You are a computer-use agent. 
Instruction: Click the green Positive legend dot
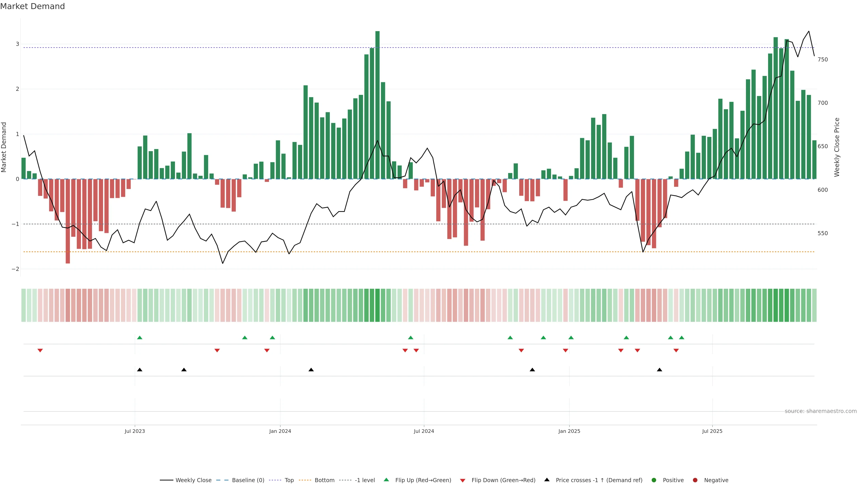(654, 480)
